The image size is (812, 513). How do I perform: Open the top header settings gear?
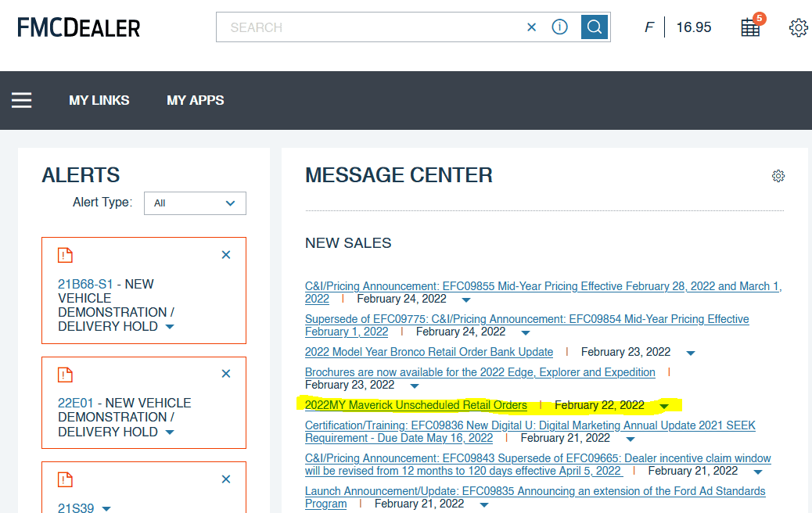(799, 27)
